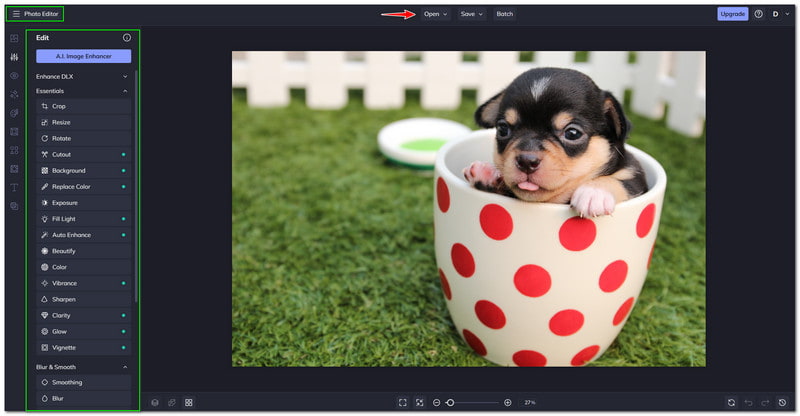The height and width of the screenshot is (416, 800).
Task: Click the puppy photo on canvas
Action: click(469, 208)
